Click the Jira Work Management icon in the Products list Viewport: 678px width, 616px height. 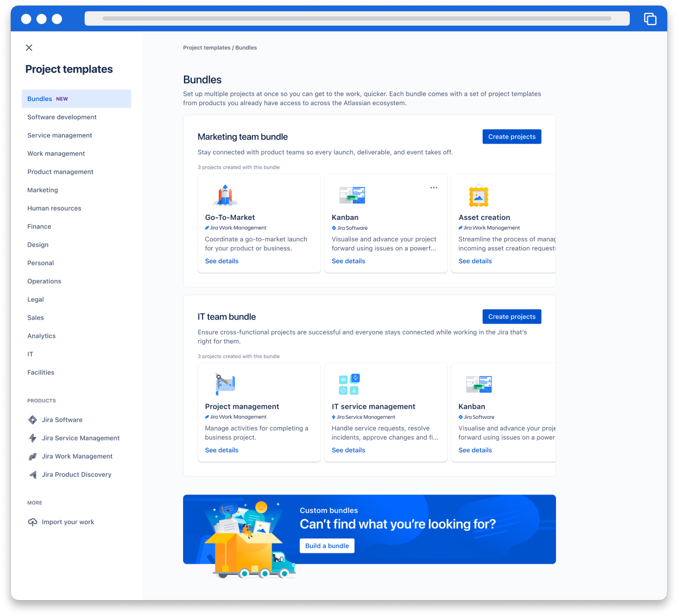point(33,456)
